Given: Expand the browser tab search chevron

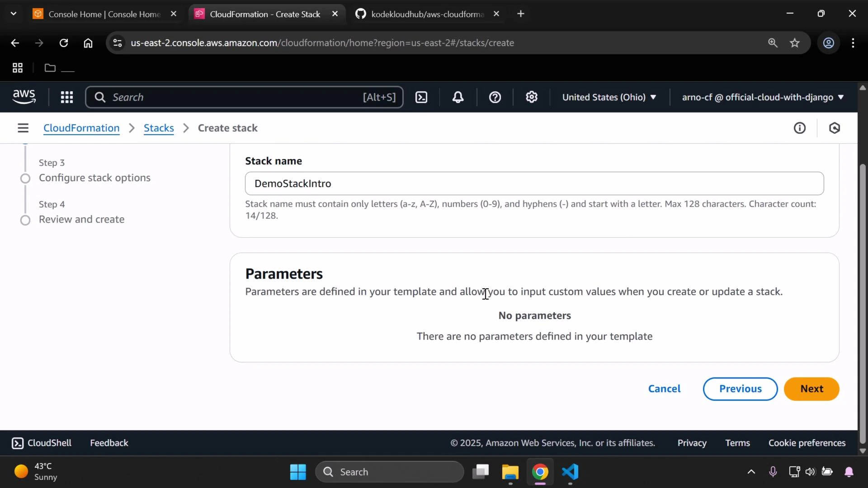Looking at the screenshot, I should pos(13,13).
